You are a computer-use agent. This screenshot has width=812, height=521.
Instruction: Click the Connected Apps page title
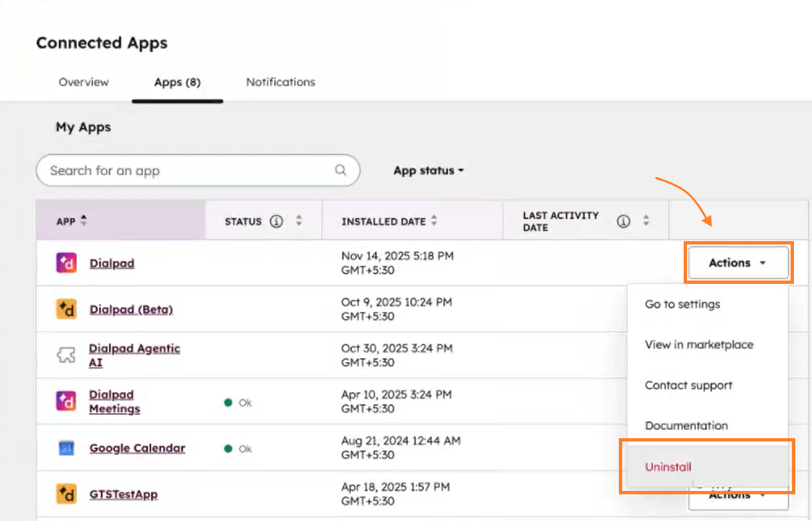(x=102, y=43)
